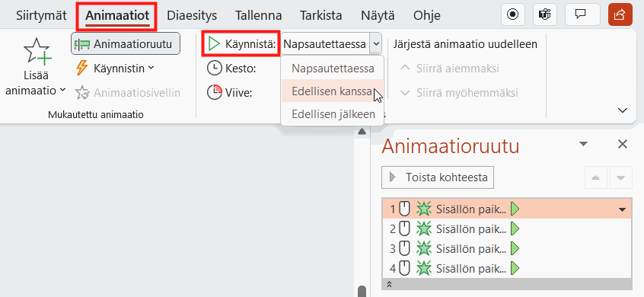The width and height of the screenshot is (644, 297).
Task: Select animation item 2 in list
Action: [x=507, y=229]
